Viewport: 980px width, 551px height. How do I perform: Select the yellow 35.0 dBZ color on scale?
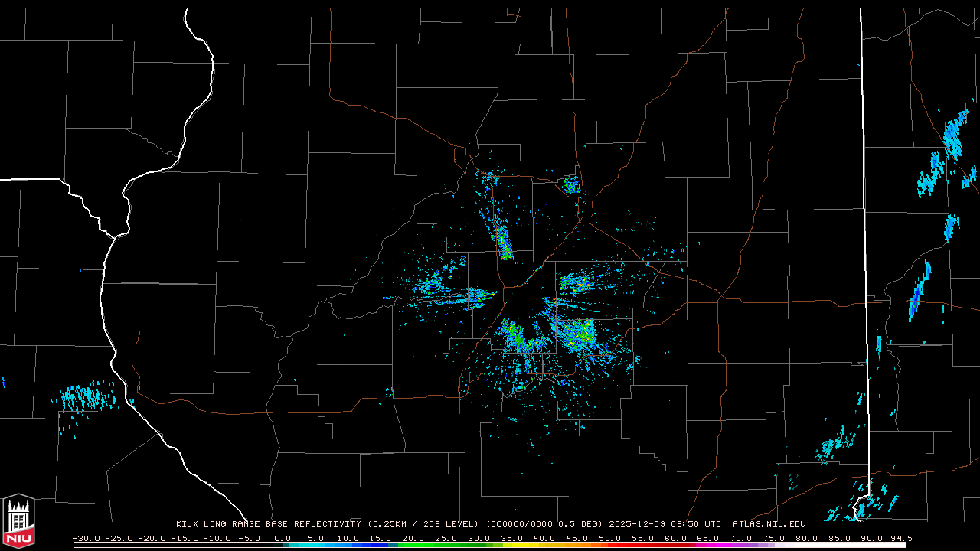tap(511, 545)
